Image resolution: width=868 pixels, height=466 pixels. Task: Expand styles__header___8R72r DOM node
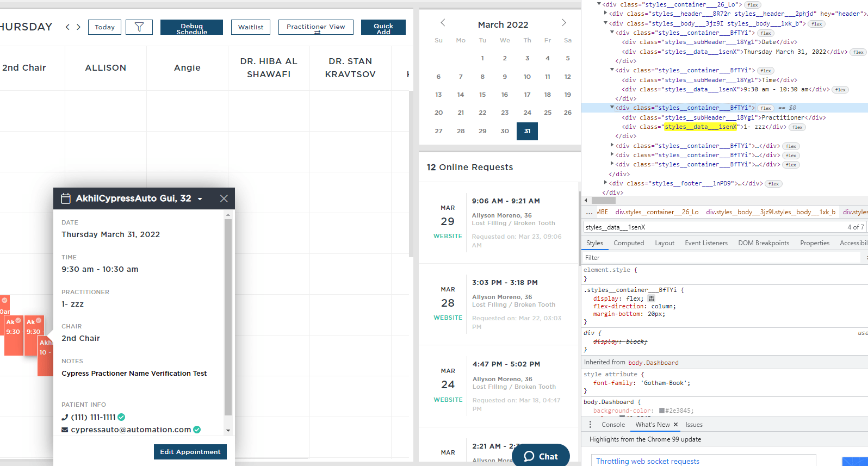tap(606, 14)
